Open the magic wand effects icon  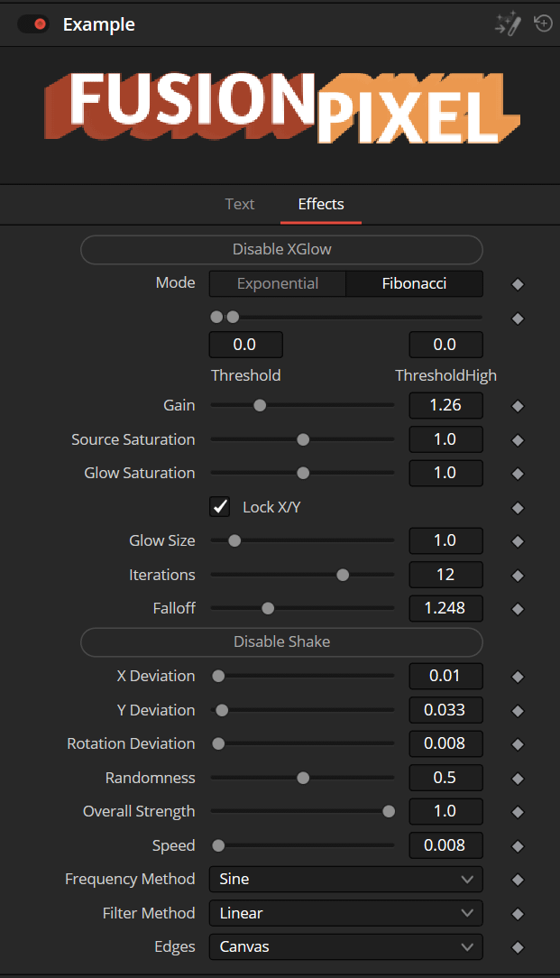[x=507, y=23]
